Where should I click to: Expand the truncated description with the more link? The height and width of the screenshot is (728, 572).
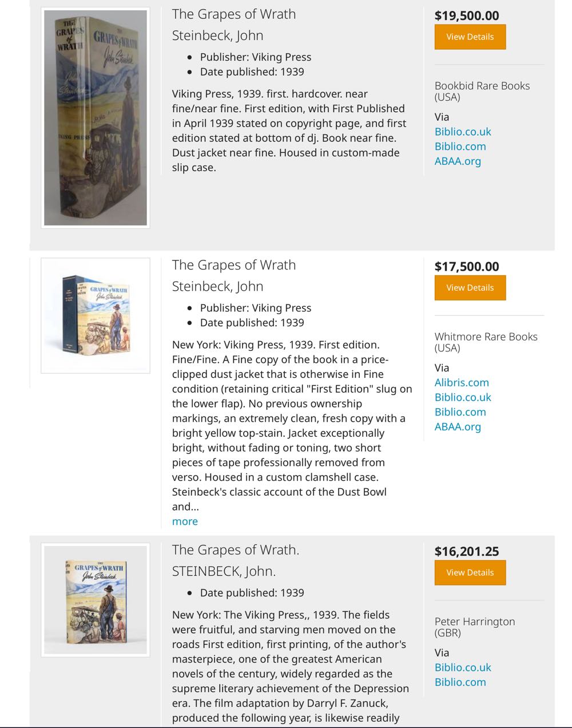pos(184,521)
